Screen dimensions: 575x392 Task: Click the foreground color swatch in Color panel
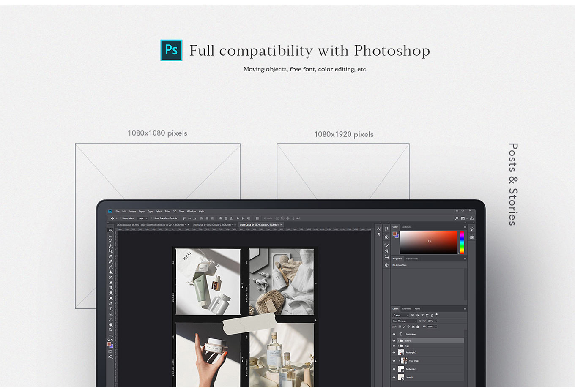394,234
